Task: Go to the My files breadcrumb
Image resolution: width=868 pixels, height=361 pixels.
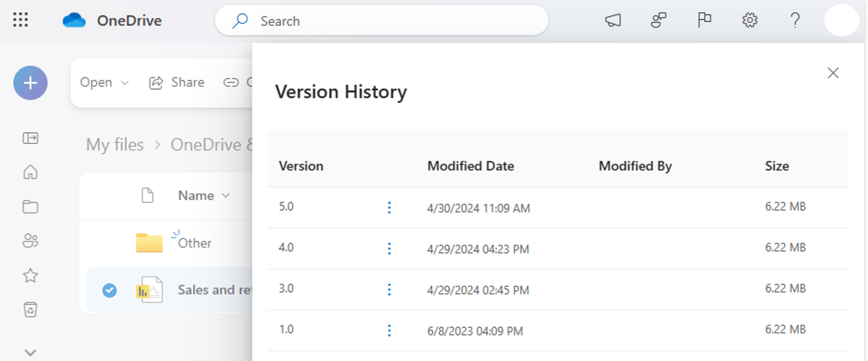Action: [x=115, y=145]
